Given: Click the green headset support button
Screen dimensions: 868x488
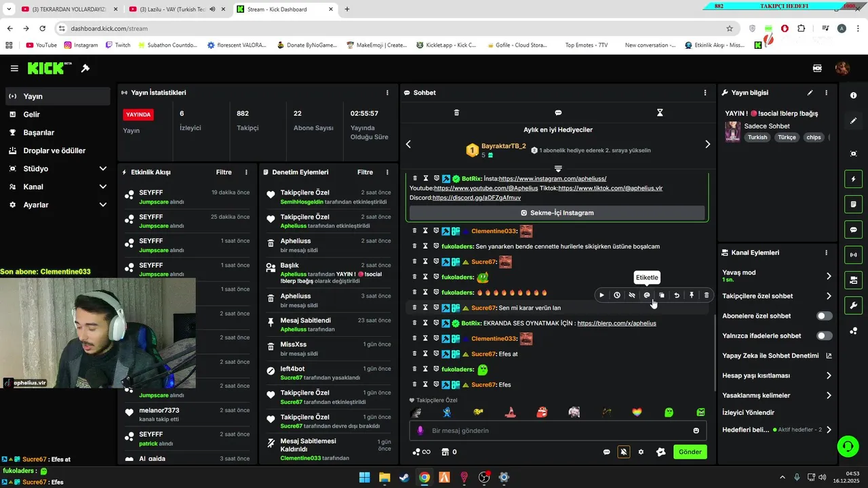Looking at the screenshot, I should 848,446.
